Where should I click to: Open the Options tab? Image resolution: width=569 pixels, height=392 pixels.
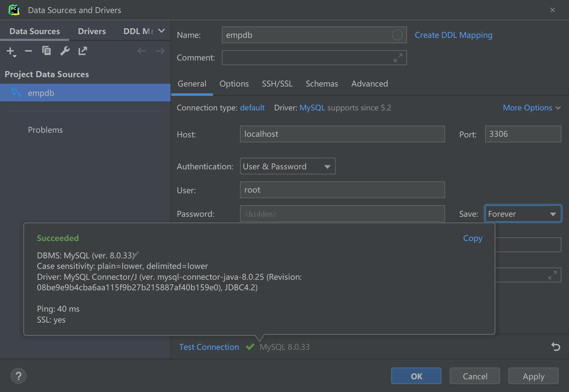(x=234, y=84)
